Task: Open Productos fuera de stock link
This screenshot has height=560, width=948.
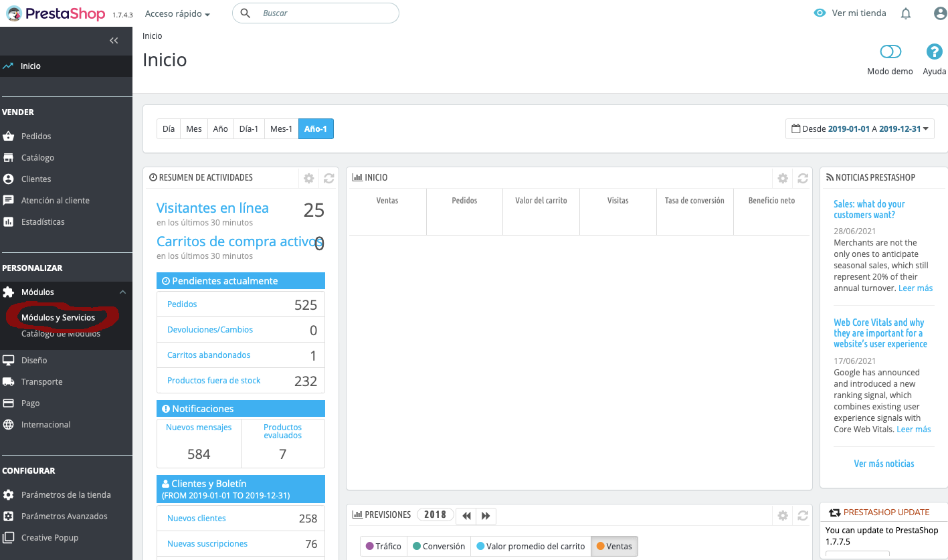Action: click(x=214, y=381)
